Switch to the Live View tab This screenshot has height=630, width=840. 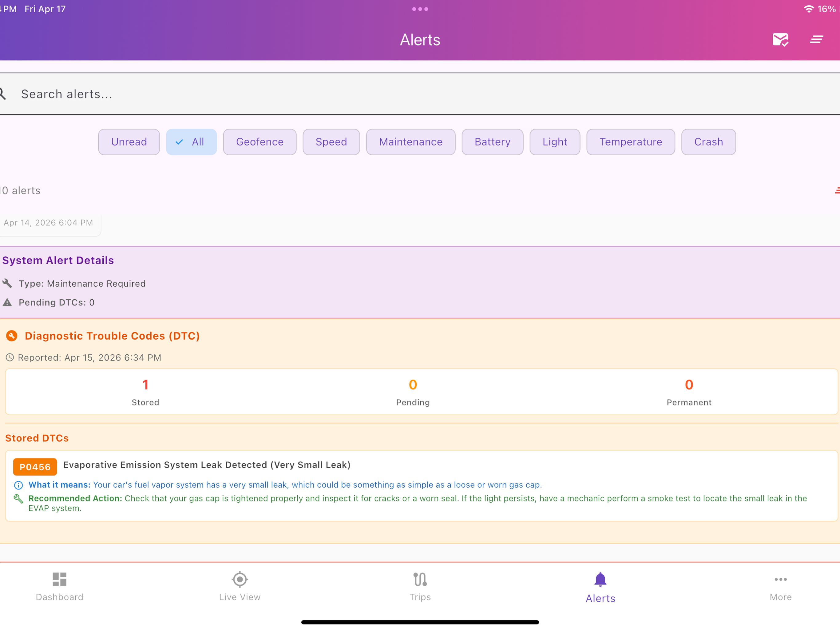[x=240, y=587]
